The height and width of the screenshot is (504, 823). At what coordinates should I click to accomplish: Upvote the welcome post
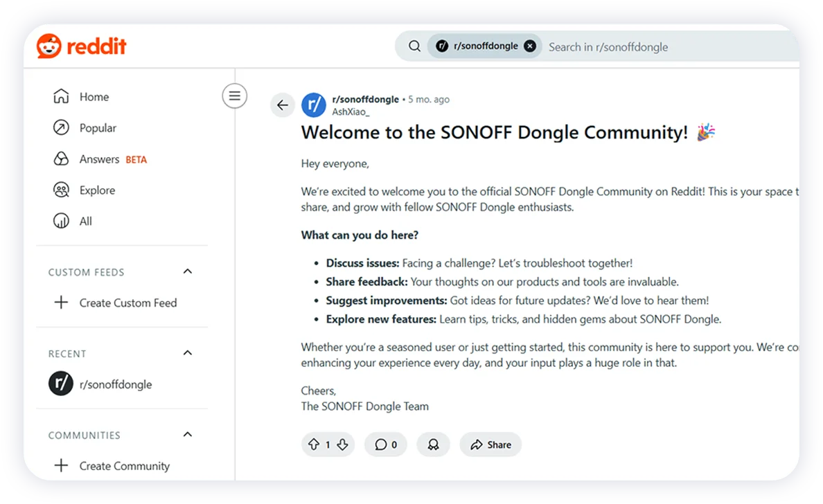[314, 444]
